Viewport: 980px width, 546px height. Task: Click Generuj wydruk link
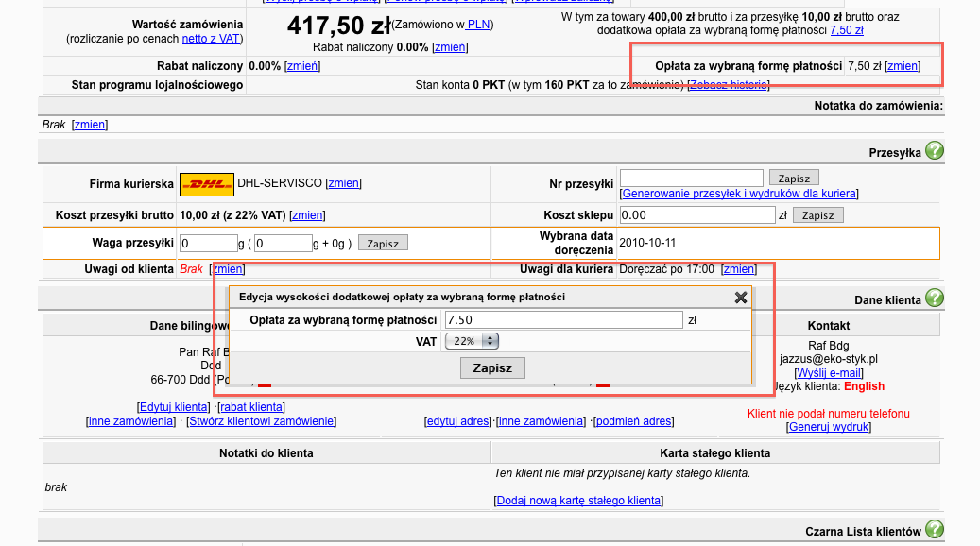click(x=830, y=427)
